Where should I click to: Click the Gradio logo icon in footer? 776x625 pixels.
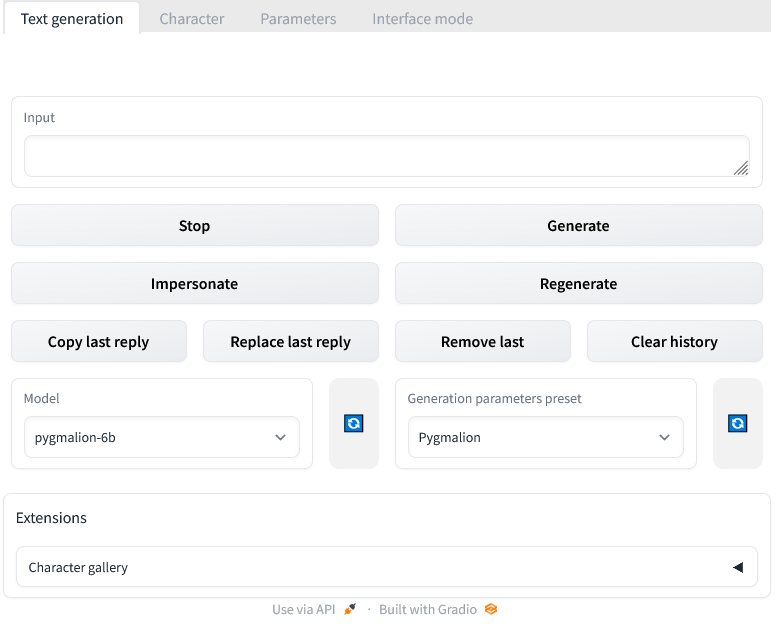[x=491, y=609]
